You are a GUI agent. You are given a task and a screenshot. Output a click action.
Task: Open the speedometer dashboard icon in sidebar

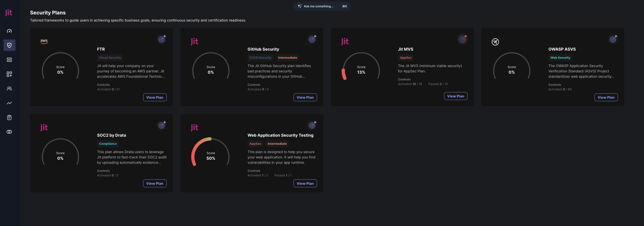click(x=9, y=31)
